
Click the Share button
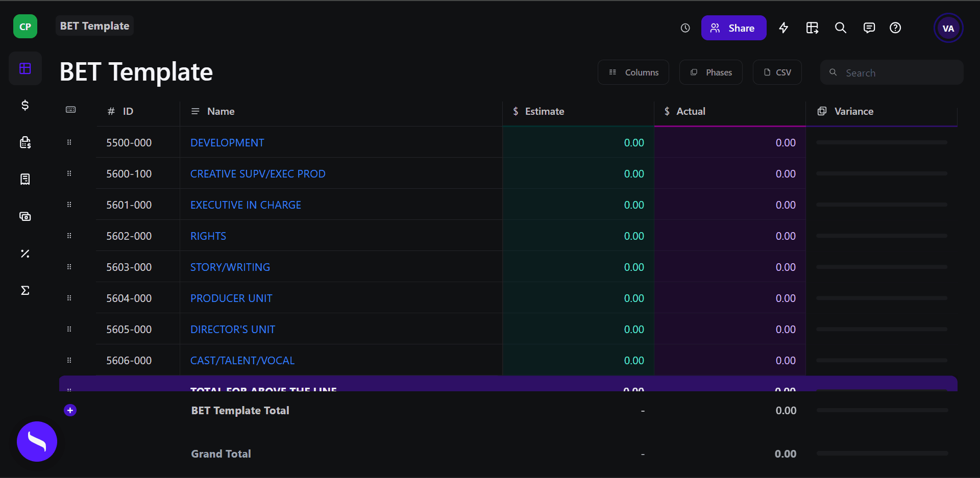tap(733, 28)
